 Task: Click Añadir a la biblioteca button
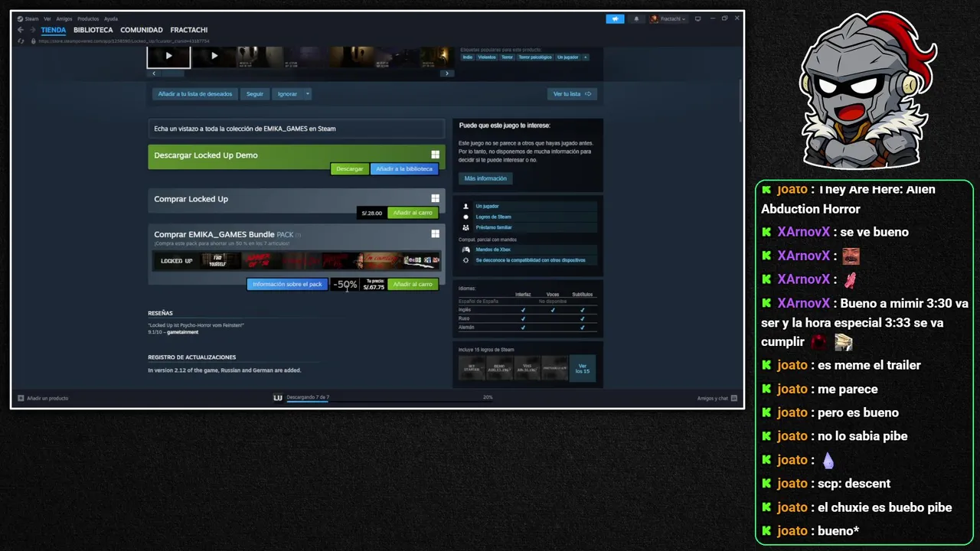click(x=404, y=169)
